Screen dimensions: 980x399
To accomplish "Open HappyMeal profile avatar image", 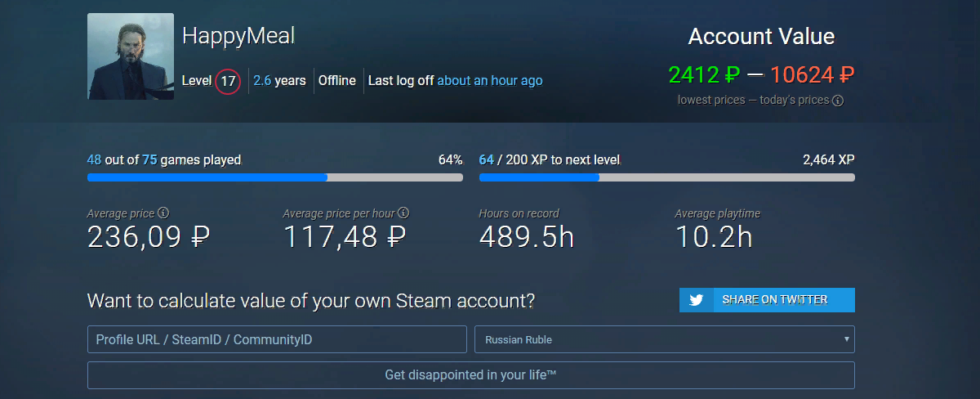I will pyautogui.click(x=131, y=56).
